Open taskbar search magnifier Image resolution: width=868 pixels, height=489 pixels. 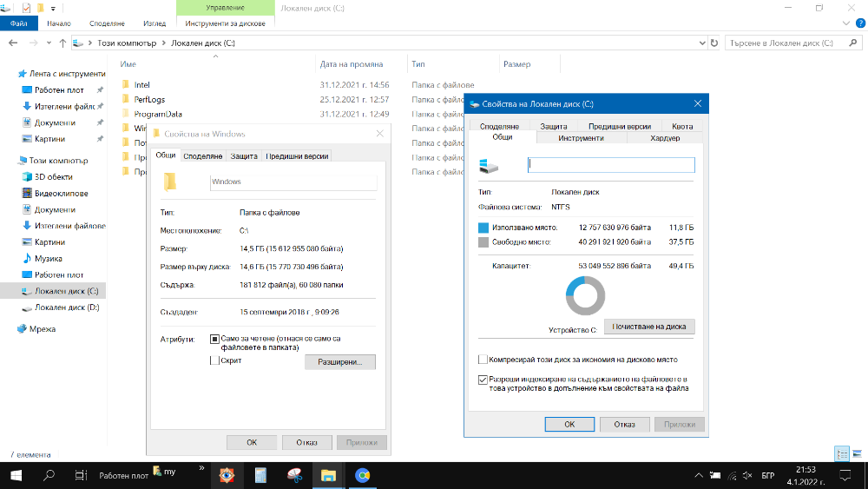tap(49, 475)
